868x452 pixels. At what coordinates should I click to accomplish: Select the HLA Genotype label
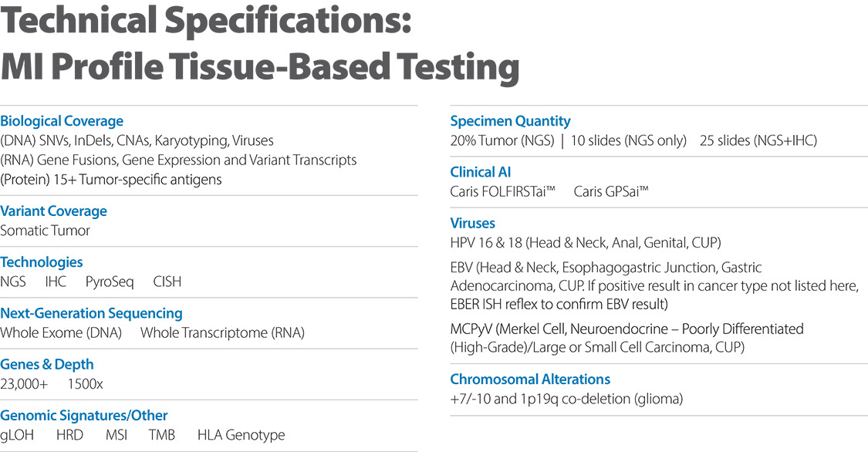241,435
